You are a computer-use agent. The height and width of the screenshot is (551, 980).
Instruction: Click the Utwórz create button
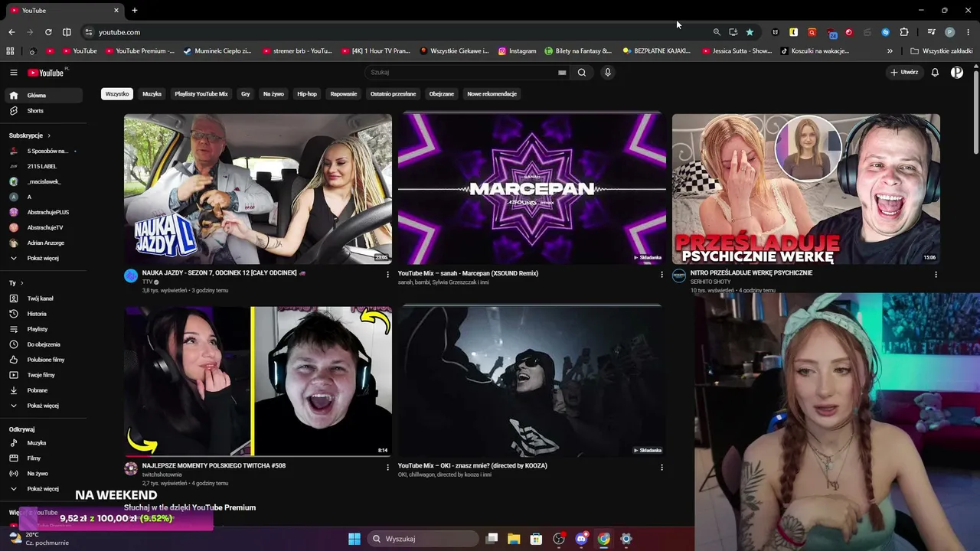tap(904, 73)
